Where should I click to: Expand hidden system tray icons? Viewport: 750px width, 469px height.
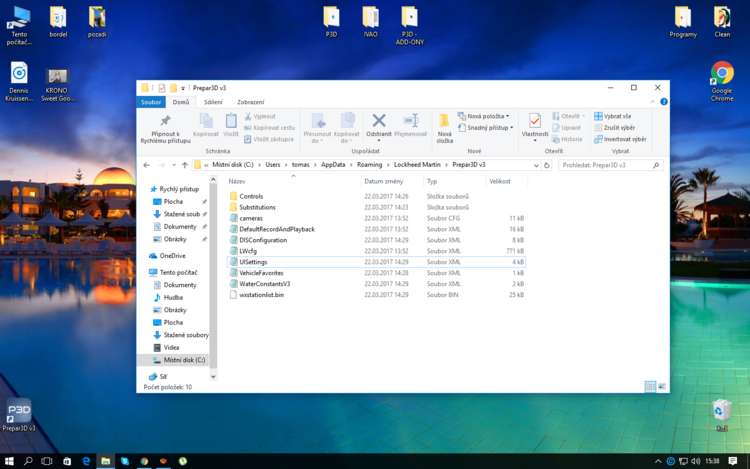658,461
